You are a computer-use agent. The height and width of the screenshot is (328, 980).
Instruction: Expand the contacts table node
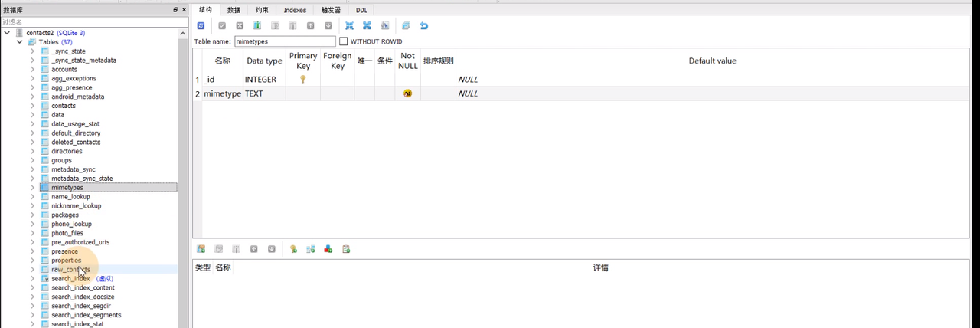tap(32, 106)
